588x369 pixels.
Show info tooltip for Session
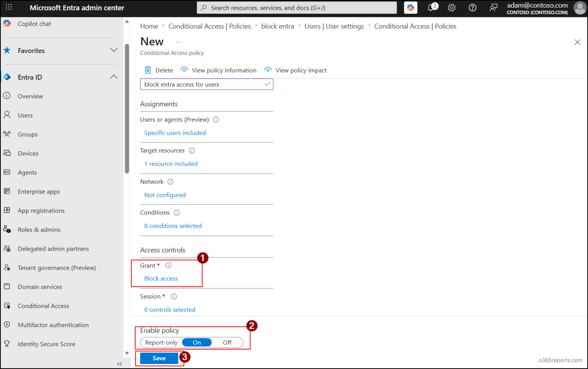tap(174, 297)
